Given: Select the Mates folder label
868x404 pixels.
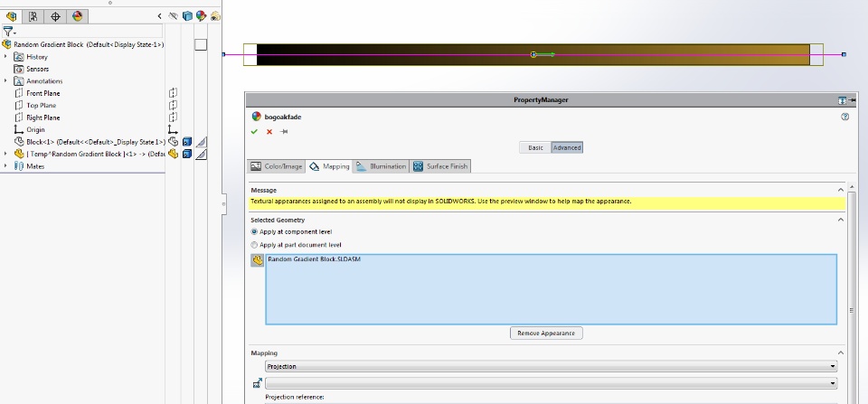Looking at the screenshot, I should pos(35,166).
